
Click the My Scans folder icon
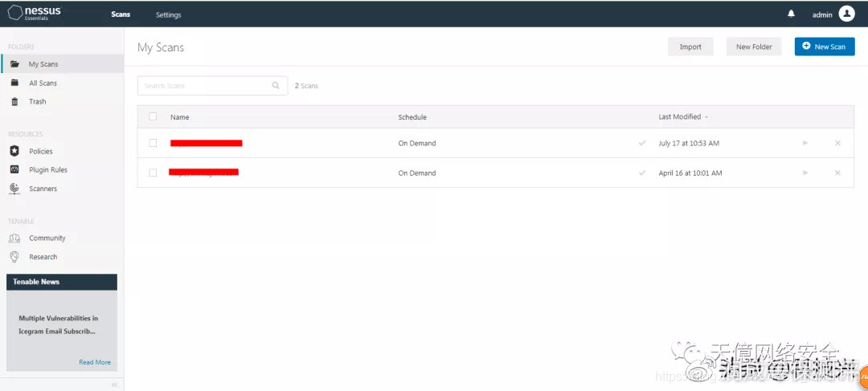[15, 64]
